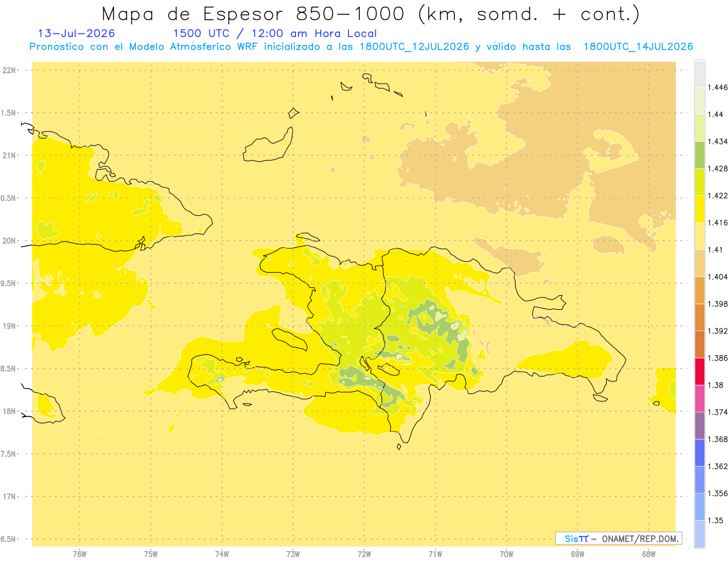Click legend value 1.446
Image resolution: width=728 pixels, height=562 pixels.
tap(718, 87)
